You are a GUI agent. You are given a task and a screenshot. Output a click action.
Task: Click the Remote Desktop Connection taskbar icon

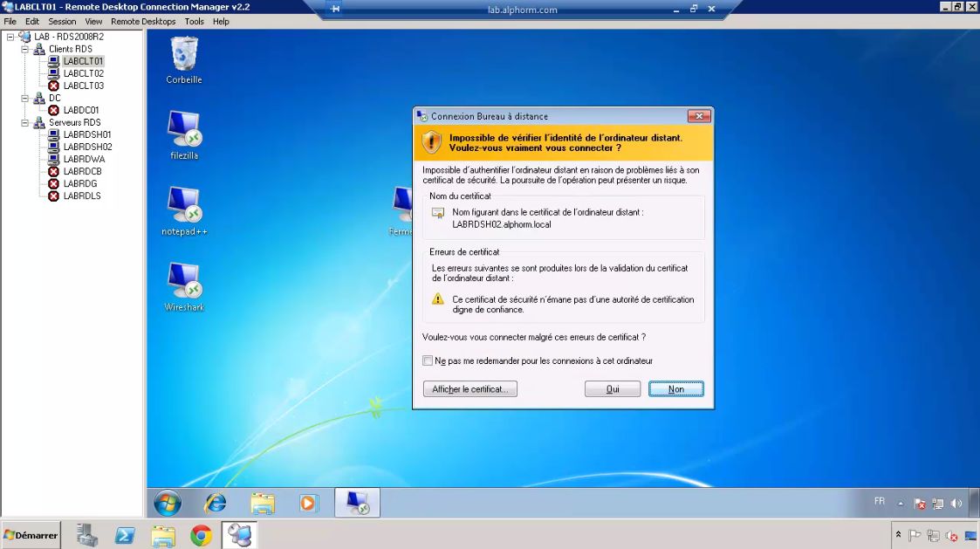point(355,503)
